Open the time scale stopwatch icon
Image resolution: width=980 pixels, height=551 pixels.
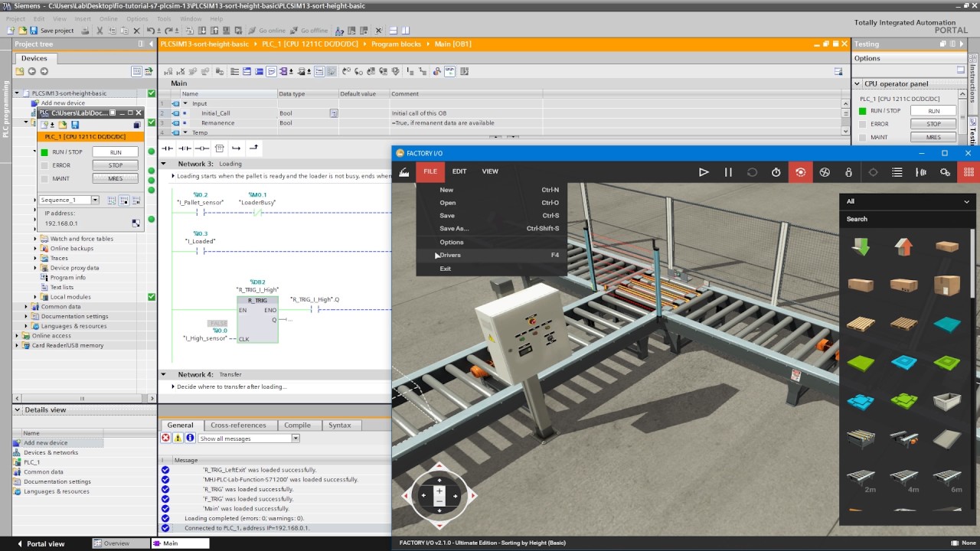tap(776, 172)
